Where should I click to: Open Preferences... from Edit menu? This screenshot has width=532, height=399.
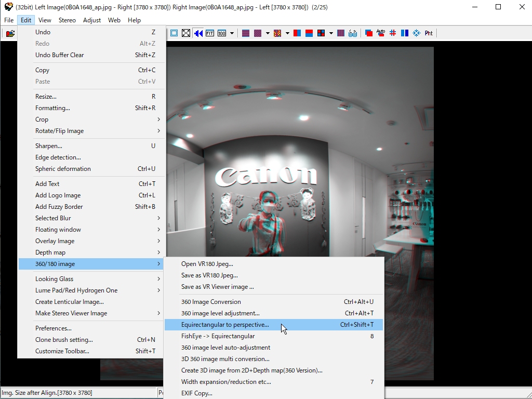[91, 328]
